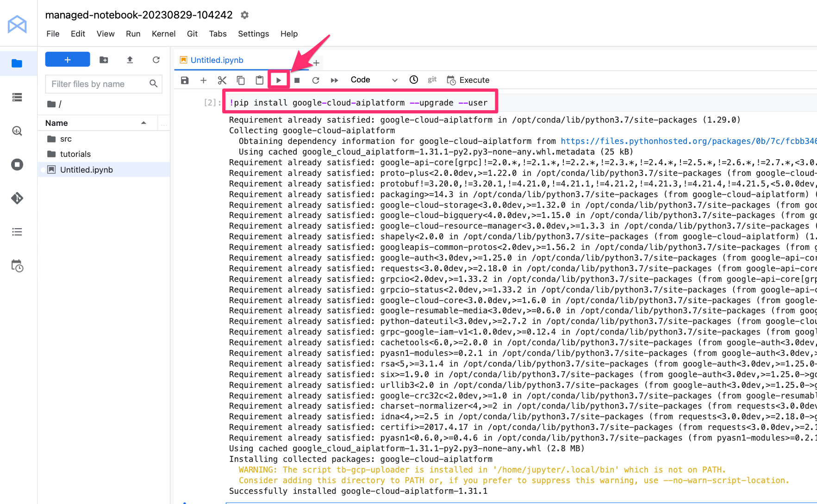Open the Git sidebar panel
The width and height of the screenshot is (817, 504).
click(17, 198)
